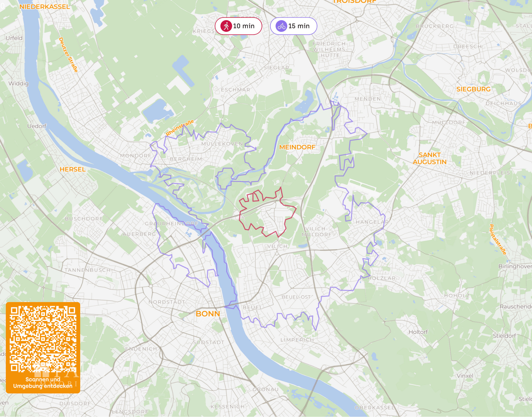Toggle the 10 min walking isochrone
Viewport: 532px width, 417px height.
click(238, 26)
